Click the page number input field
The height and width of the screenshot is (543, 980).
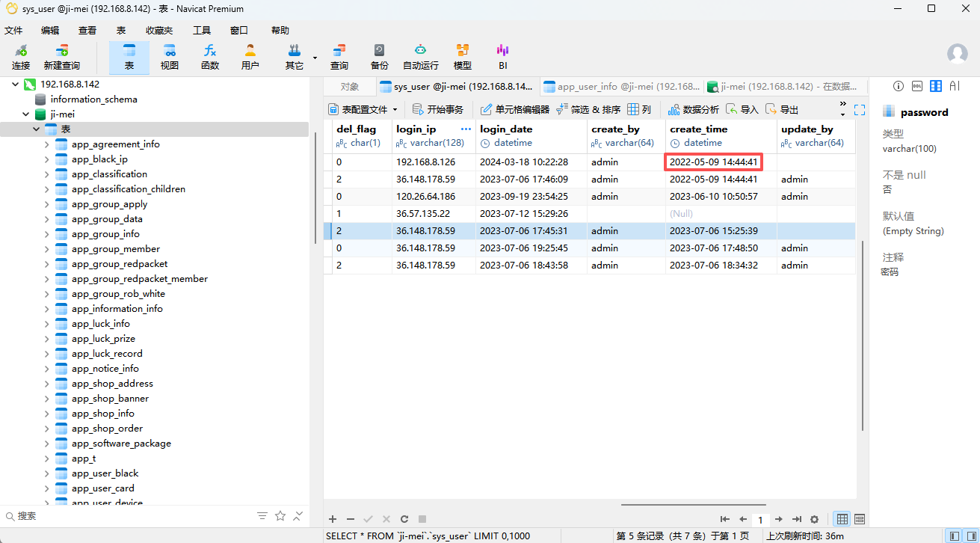pos(760,519)
